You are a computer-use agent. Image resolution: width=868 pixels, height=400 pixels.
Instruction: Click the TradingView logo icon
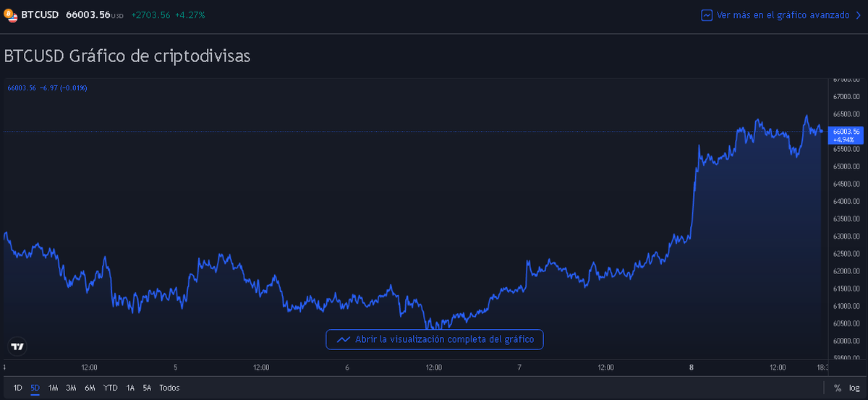coord(17,346)
